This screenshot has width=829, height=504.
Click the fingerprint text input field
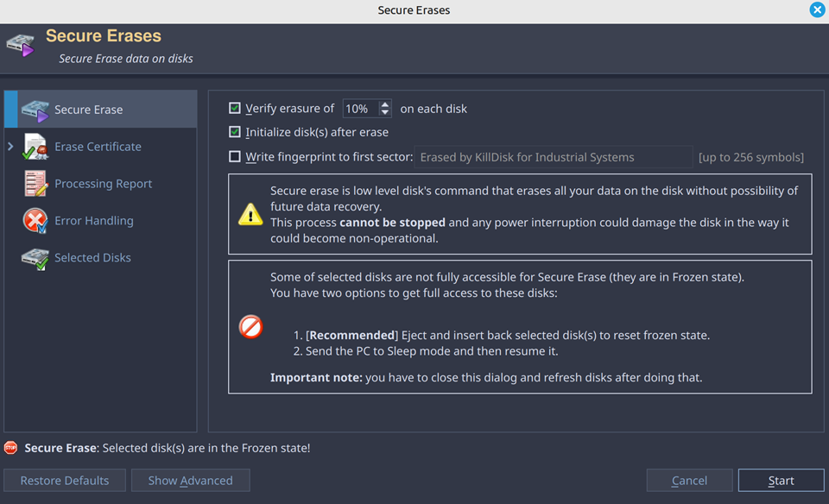[554, 157]
